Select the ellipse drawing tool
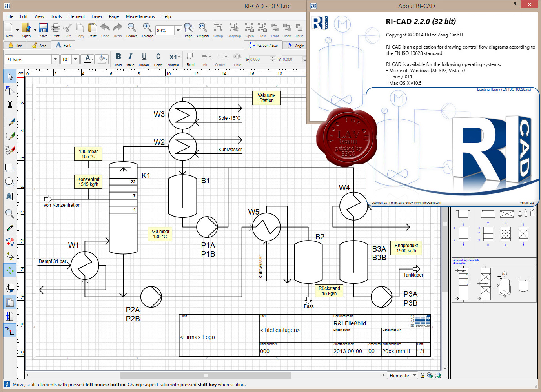 10,182
